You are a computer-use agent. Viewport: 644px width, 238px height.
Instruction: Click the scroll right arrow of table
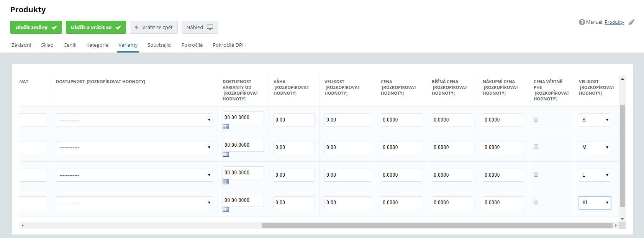tap(616, 225)
